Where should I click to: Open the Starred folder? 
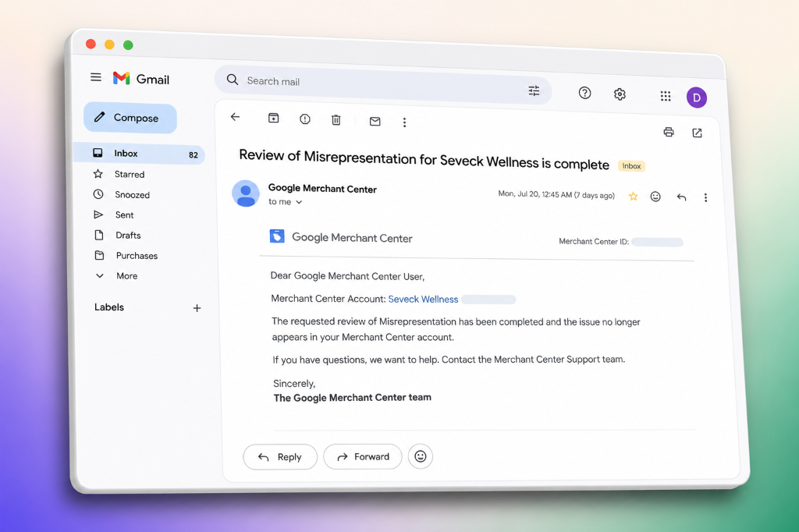click(130, 174)
